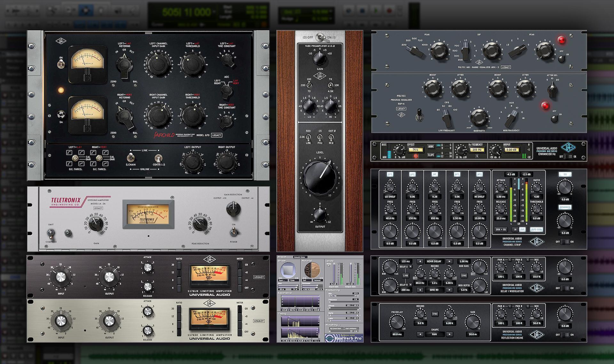Select the MF band tab on the Channel Strip
Image resolution: width=614 pixels, height=364 pixels.
435,175
